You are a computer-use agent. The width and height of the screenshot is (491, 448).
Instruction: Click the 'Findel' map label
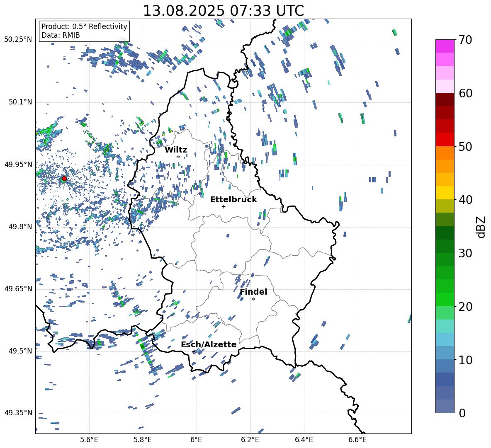tap(253, 292)
